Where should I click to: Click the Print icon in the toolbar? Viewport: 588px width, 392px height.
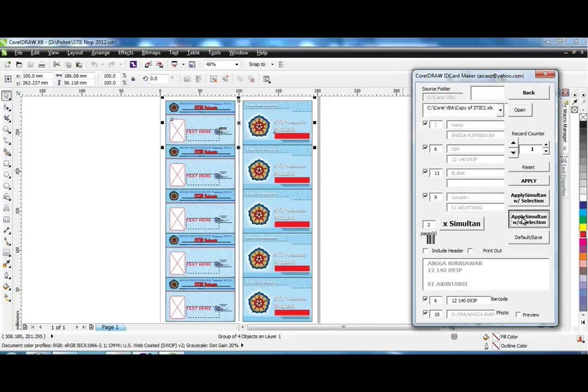coord(42,64)
